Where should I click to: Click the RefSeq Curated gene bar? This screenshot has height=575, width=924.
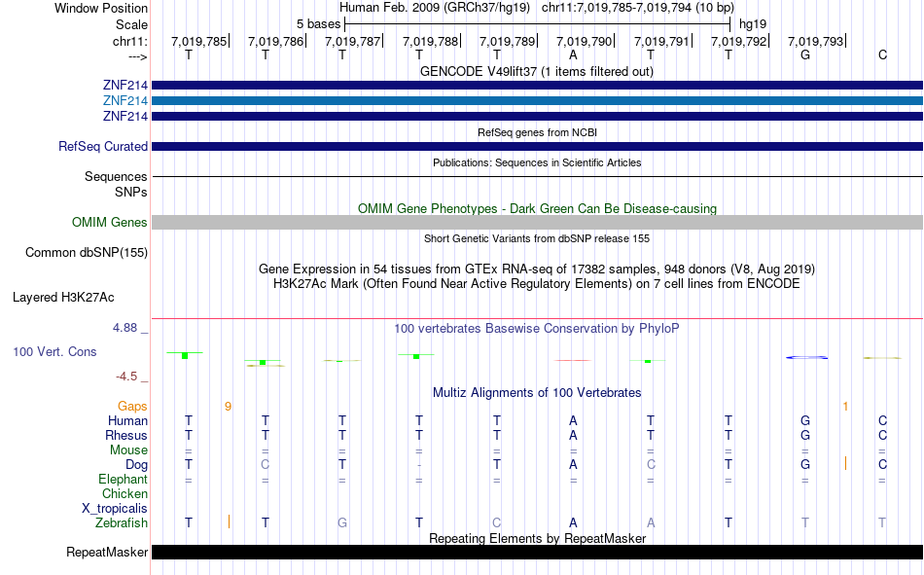[537, 146]
